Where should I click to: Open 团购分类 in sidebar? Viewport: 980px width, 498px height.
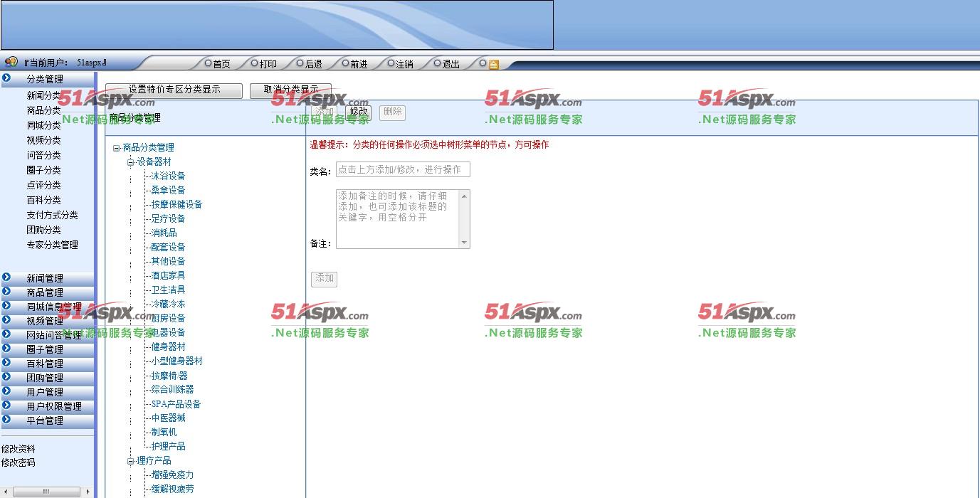[43, 230]
